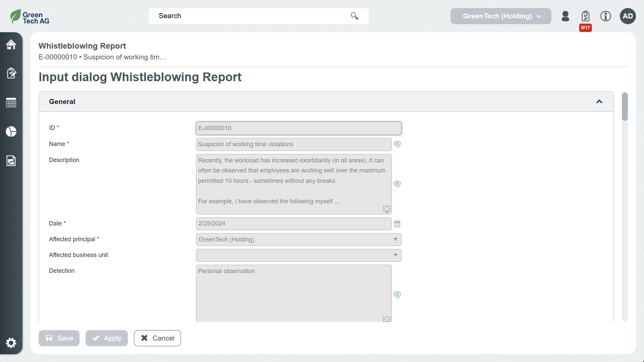Click the comment icon next to Name

(x=397, y=144)
